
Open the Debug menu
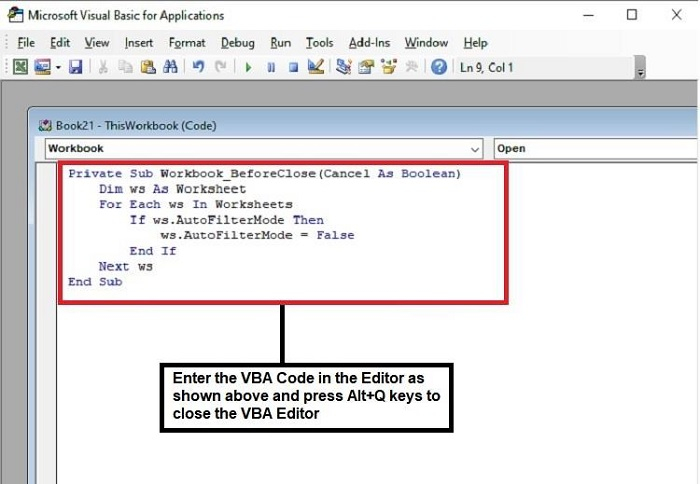click(x=238, y=43)
